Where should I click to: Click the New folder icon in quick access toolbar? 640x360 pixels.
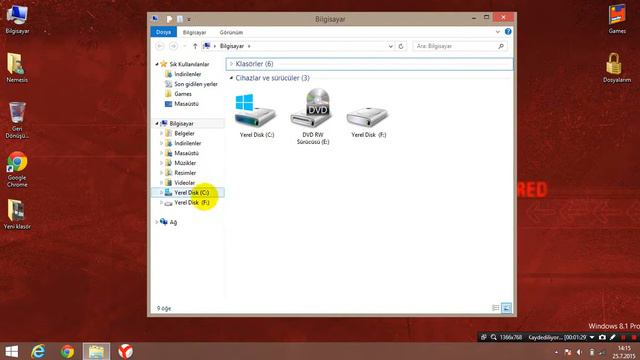(x=179, y=19)
